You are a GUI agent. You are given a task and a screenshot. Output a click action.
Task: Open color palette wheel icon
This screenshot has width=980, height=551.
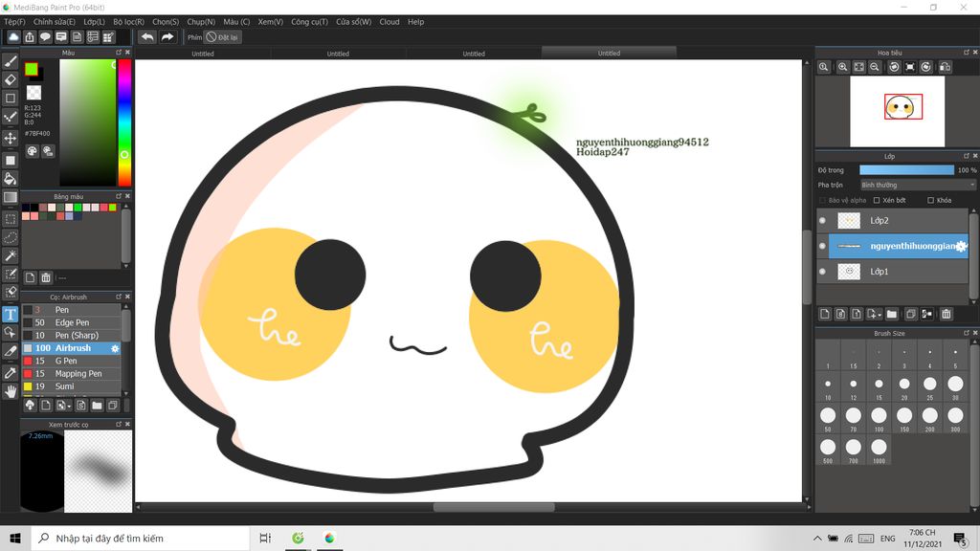(32, 150)
